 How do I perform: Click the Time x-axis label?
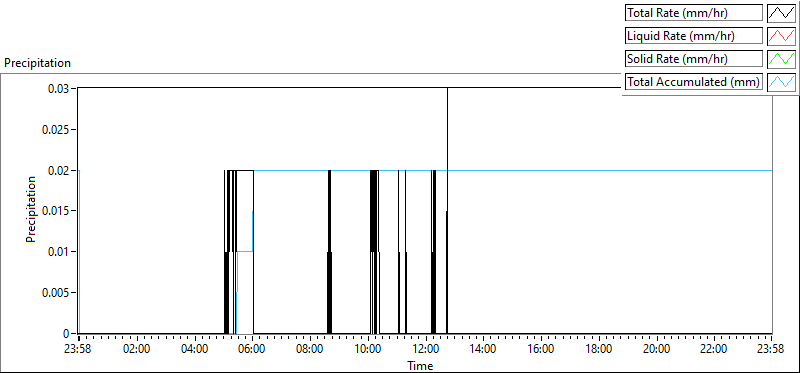coord(420,366)
